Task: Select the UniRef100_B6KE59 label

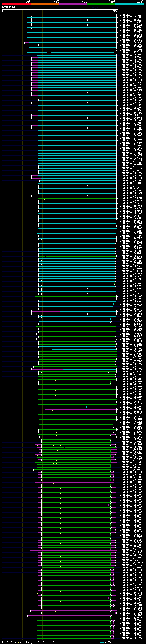Action: 131,208
